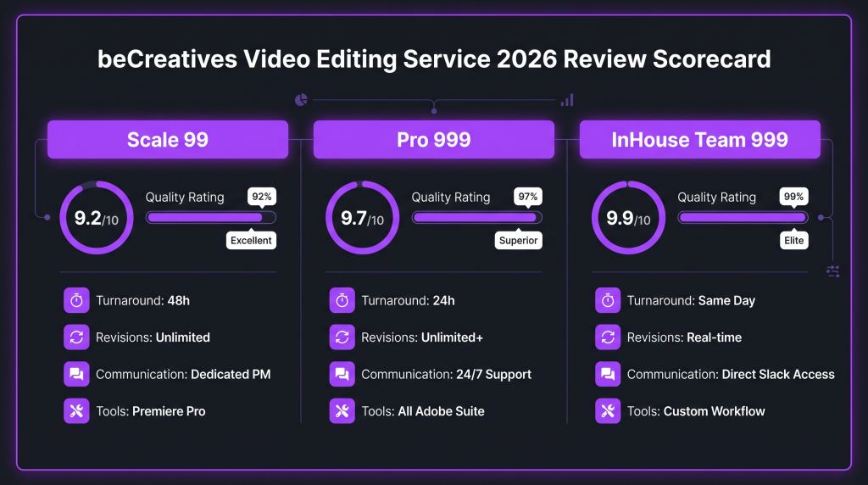Click stopwatch icon beside Turnaround: 24h

tap(342, 301)
